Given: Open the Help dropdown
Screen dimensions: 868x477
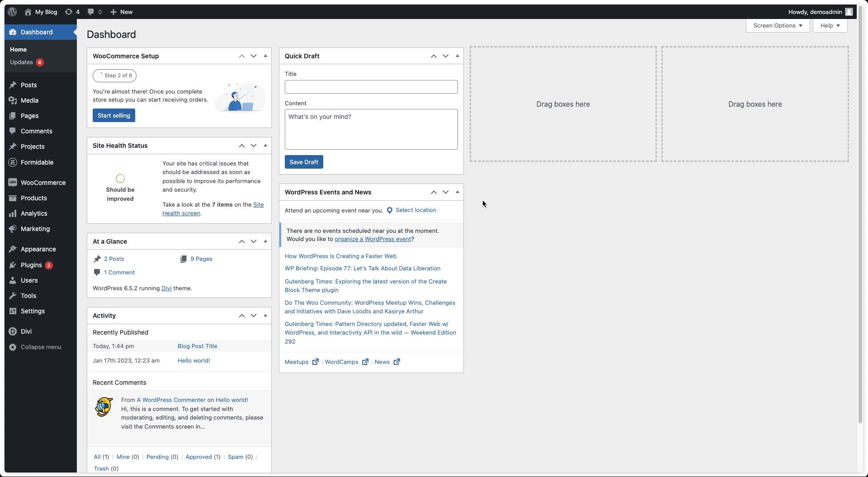Looking at the screenshot, I should [830, 26].
